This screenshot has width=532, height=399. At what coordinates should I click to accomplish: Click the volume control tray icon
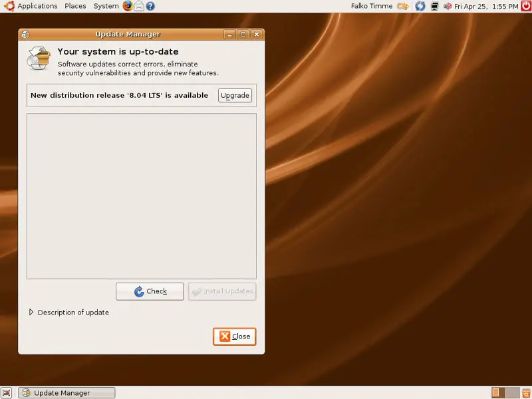tap(448, 6)
